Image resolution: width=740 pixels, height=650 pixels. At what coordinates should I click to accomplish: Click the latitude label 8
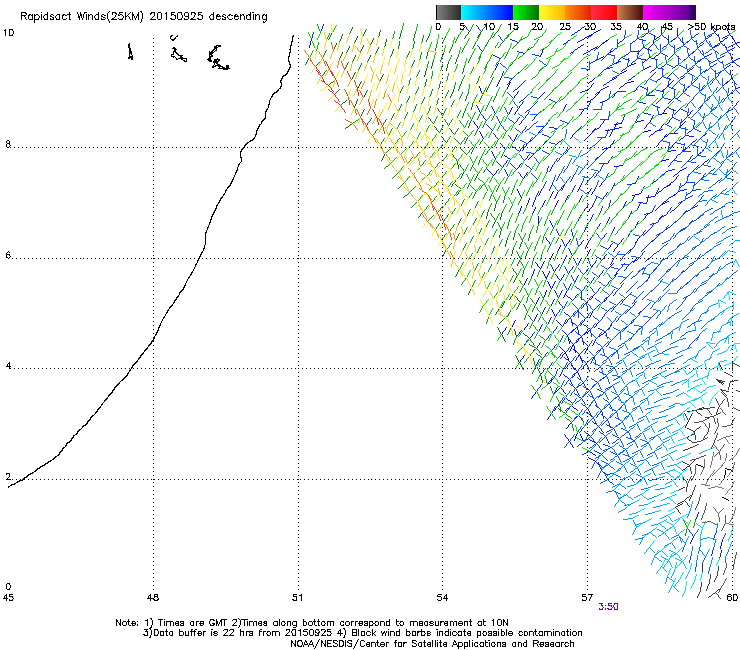[8, 144]
